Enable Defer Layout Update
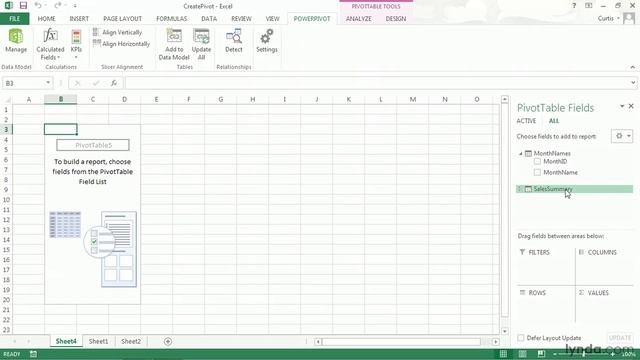This screenshot has width=640, height=360. [520, 338]
